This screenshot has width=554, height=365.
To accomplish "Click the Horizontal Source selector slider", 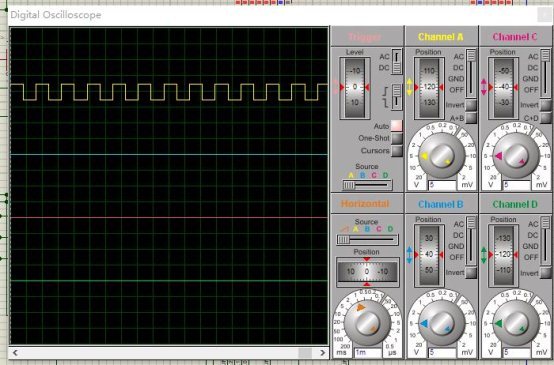I will (367, 240).
